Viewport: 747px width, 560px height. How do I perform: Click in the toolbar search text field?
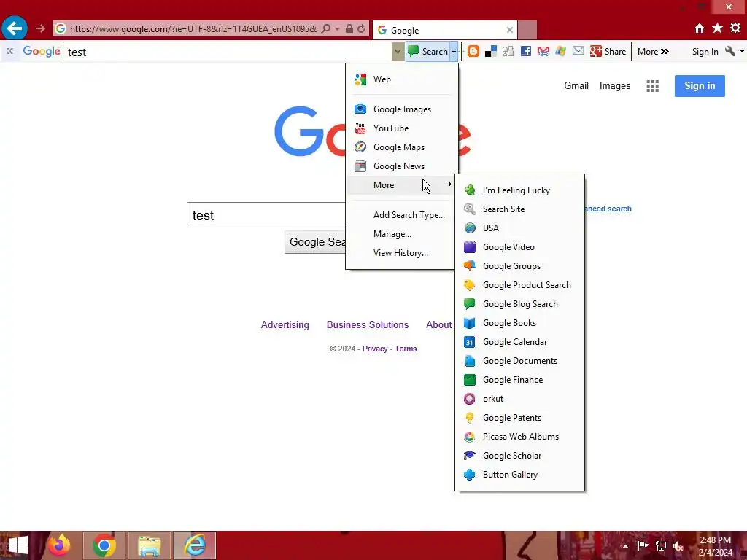tap(228, 52)
